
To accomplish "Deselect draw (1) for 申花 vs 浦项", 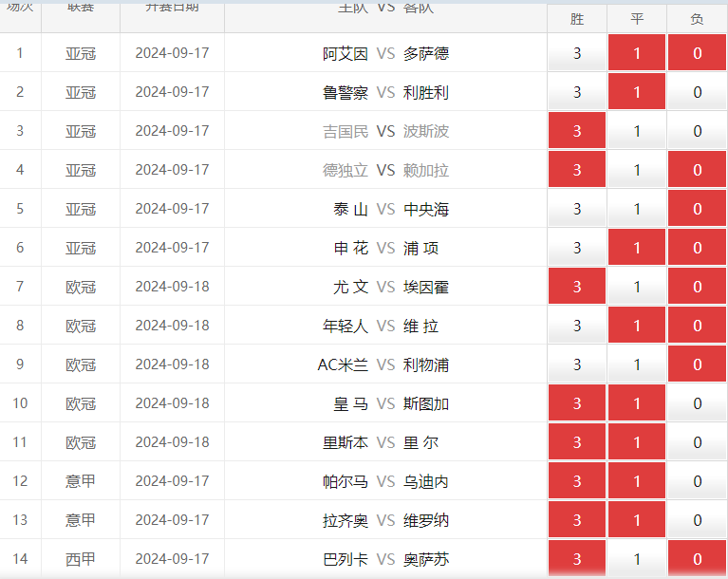I will click(x=637, y=248).
